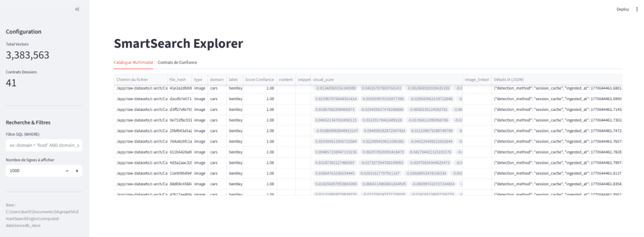This screenshot has width=644, height=237.
Task: Select the file hash cell 88d08c4568
Action: click(179, 184)
